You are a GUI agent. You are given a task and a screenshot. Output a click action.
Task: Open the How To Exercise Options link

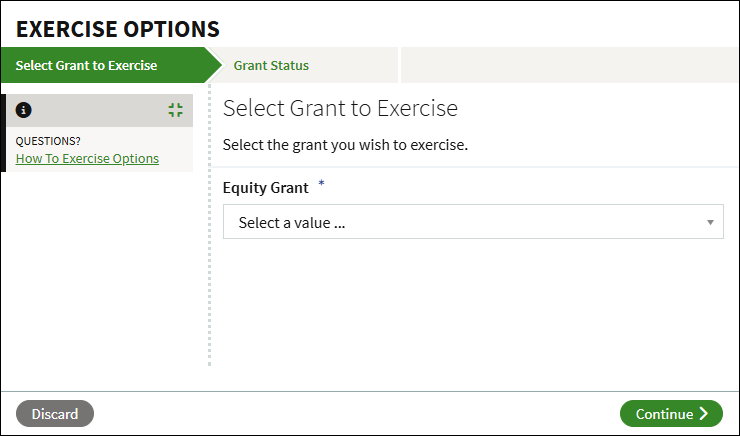[x=87, y=158]
